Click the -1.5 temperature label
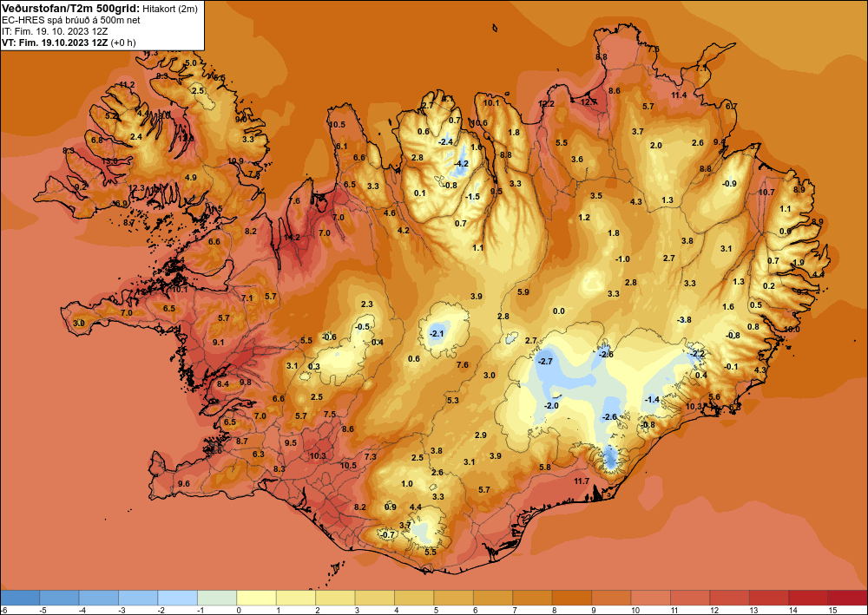 point(473,197)
